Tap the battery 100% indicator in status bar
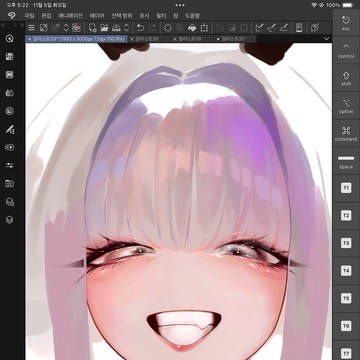 click(339, 5)
